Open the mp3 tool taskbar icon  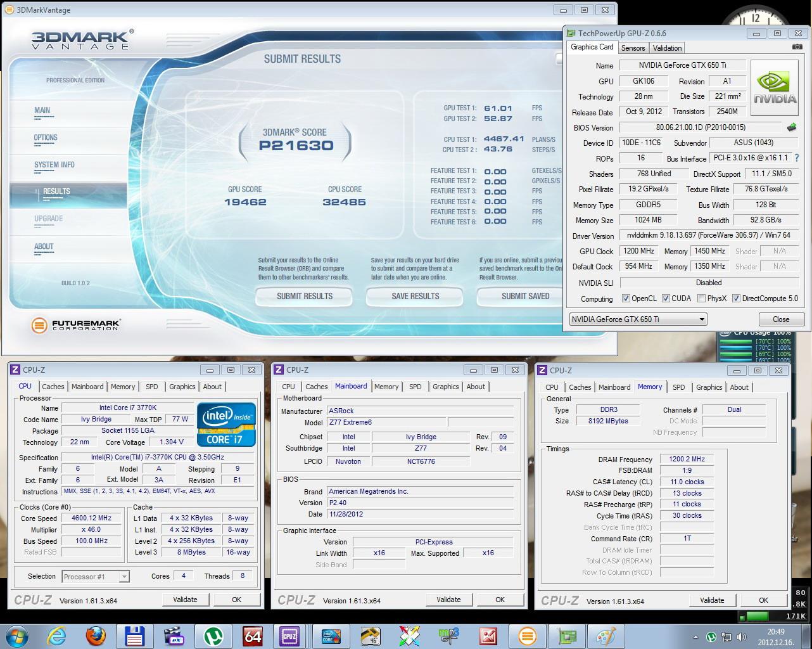pyautogui.click(x=449, y=636)
